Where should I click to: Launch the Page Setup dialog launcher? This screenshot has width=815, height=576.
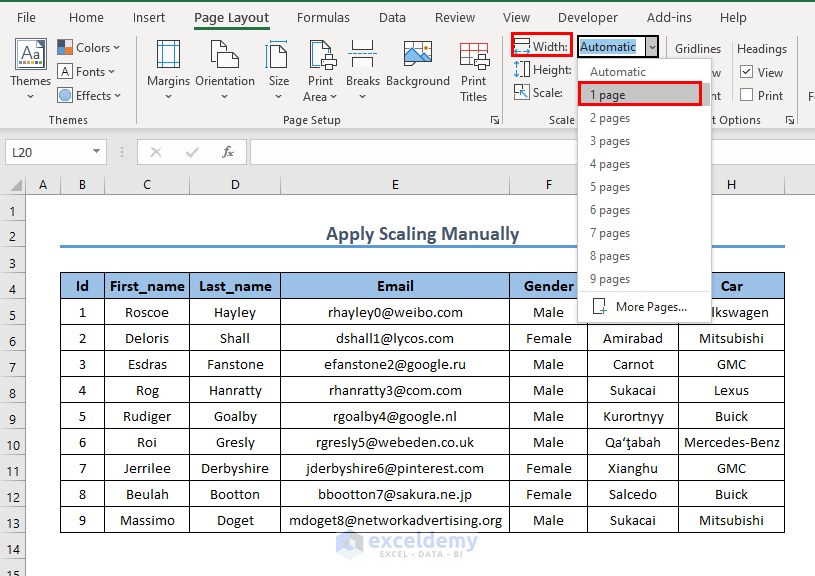tap(494, 120)
